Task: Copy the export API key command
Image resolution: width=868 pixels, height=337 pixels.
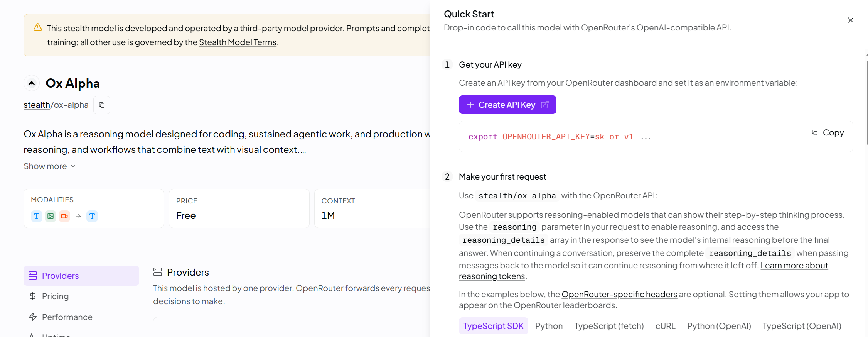Action: pyautogui.click(x=828, y=133)
